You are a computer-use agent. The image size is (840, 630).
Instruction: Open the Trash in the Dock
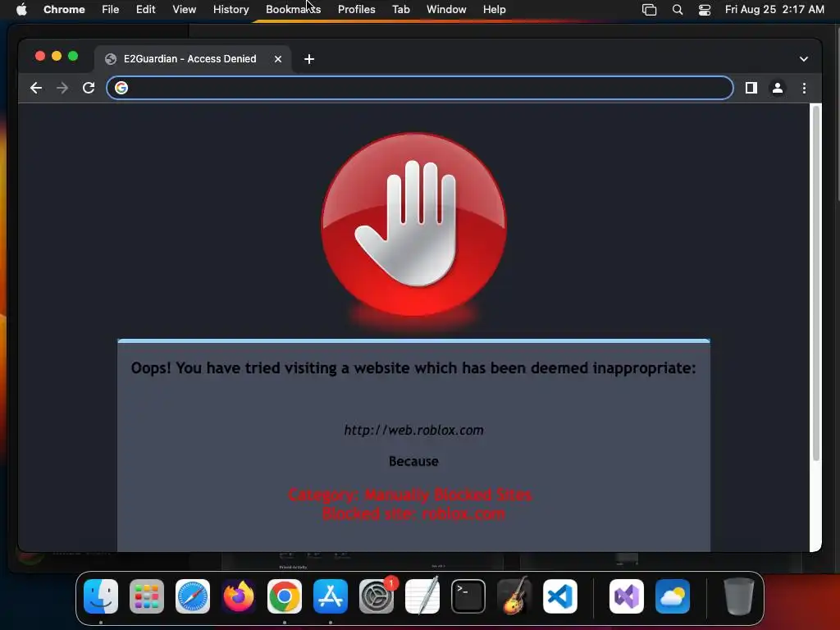click(x=739, y=596)
